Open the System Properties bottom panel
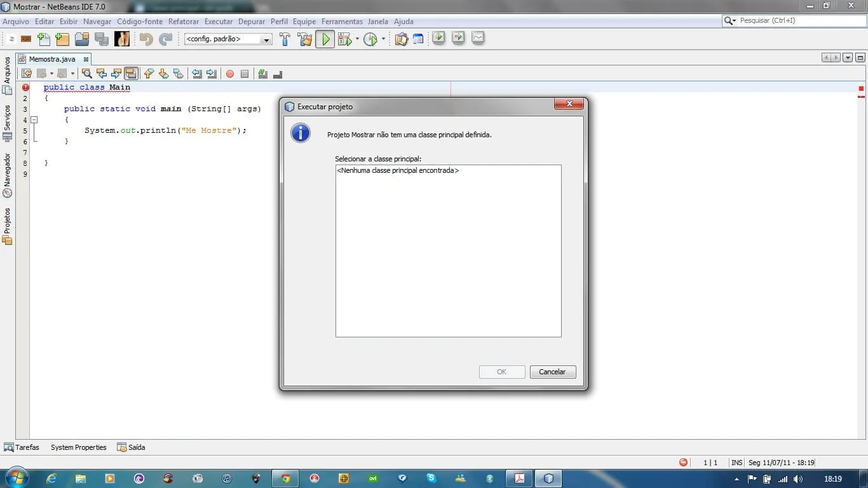The height and width of the screenshot is (488, 868). click(x=79, y=447)
